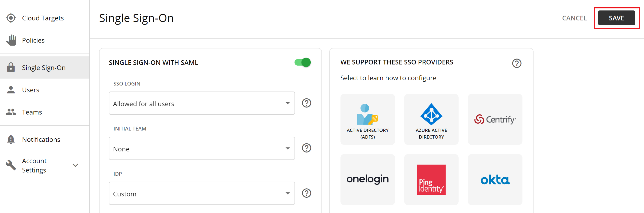Click the Users person icon
Viewport: 644px width, 213px height.
click(11, 90)
